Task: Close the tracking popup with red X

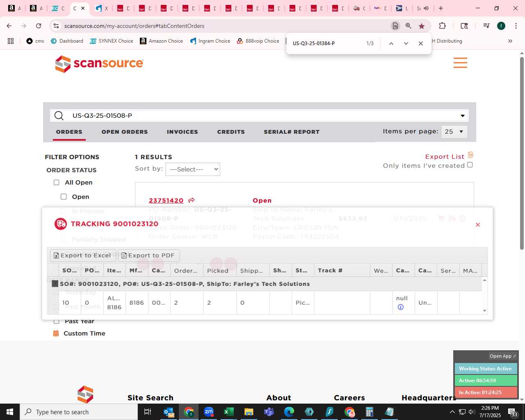Action: click(477, 225)
